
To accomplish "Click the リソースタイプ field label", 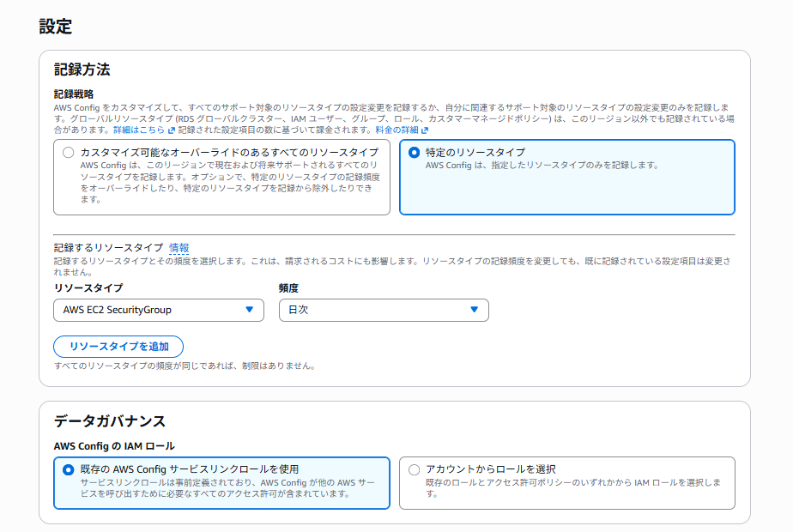I will click(88, 287).
